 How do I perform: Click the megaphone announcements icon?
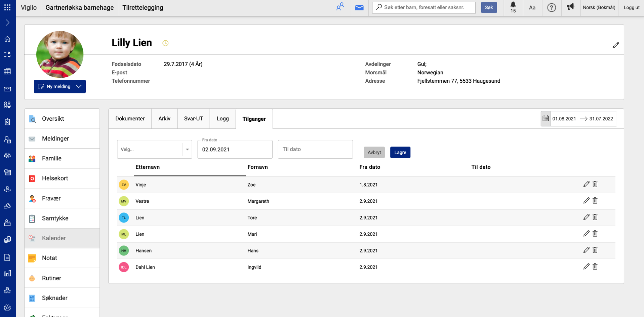(570, 7)
